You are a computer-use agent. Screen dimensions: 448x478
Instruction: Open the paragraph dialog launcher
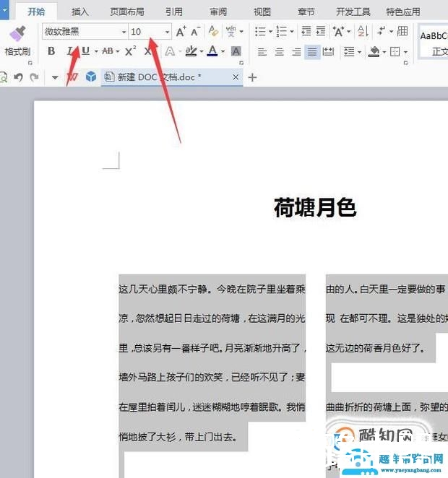coord(405,63)
